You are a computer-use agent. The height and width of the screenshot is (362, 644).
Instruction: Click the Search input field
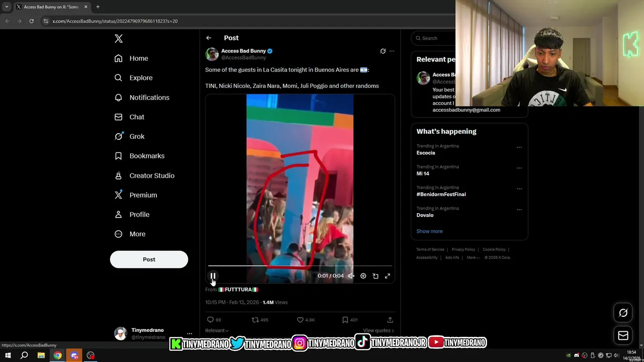[434, 38]
